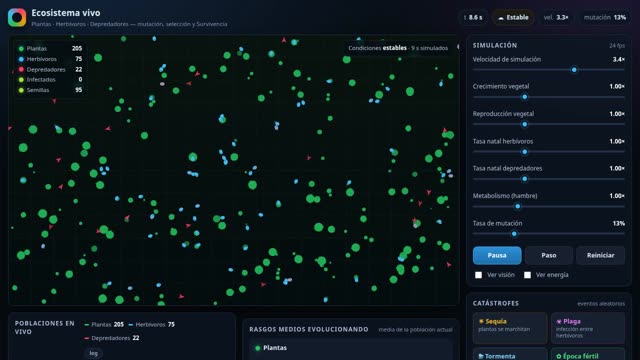Click the green Plantas legend dot
This screenshot has width=640, height=360.
[x=21, y=49]
